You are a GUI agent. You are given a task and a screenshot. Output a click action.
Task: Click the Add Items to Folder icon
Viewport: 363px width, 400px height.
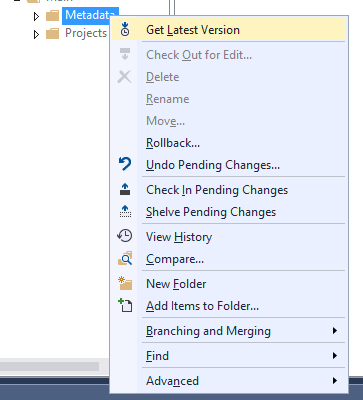pyautogui.click(x=125, y=305)
